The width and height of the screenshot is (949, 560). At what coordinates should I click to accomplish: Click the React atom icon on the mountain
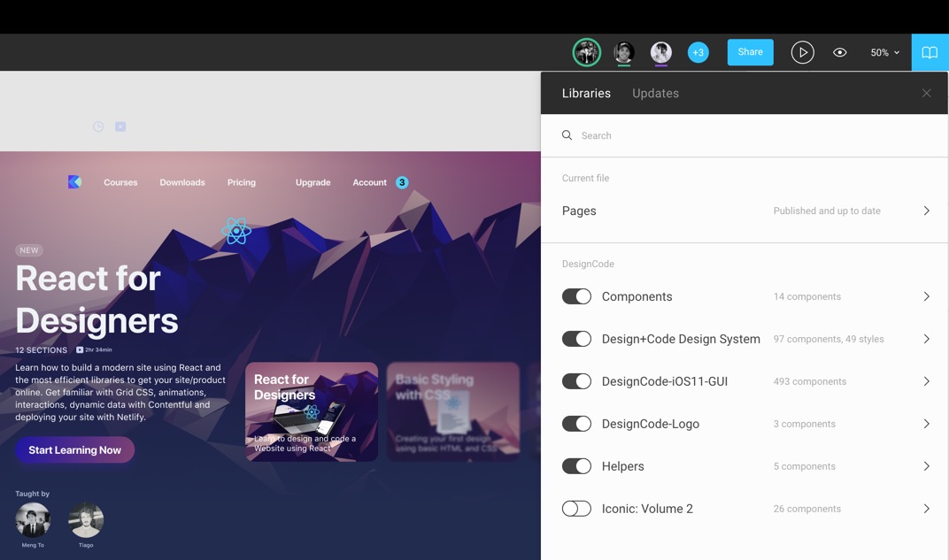pyautogui.click(x=236, y=230)
